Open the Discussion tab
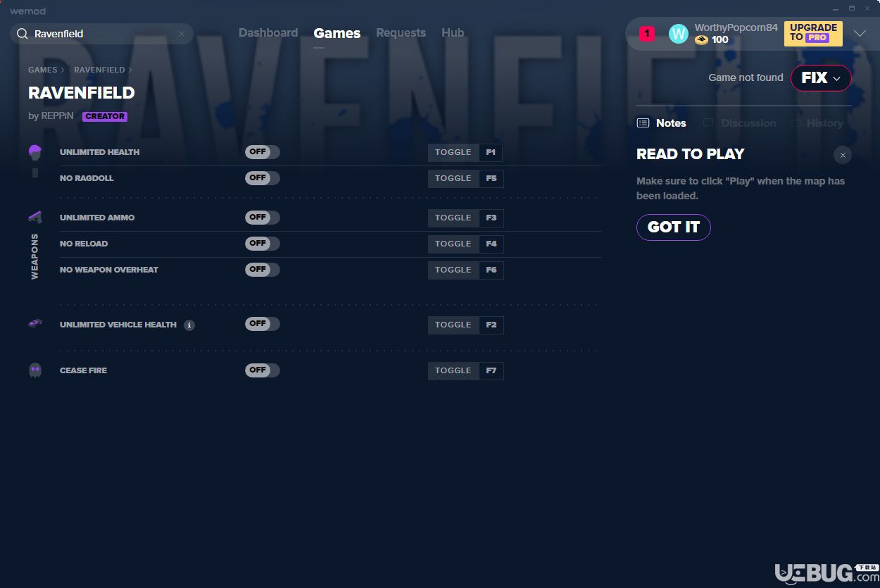 (x=740, y=123)
